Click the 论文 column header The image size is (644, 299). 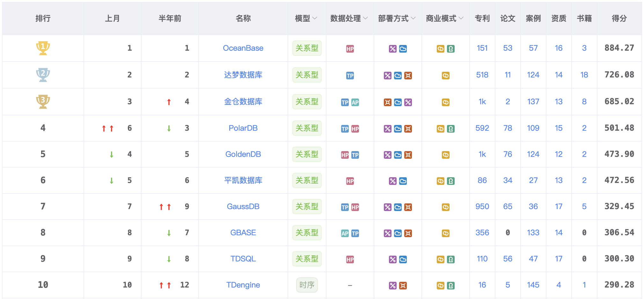click(508, 18)
